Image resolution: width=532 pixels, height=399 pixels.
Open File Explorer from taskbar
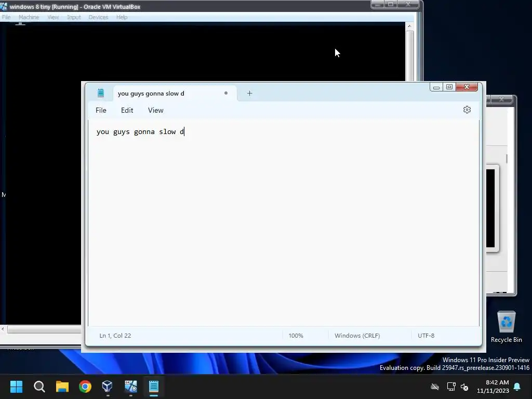62,387
